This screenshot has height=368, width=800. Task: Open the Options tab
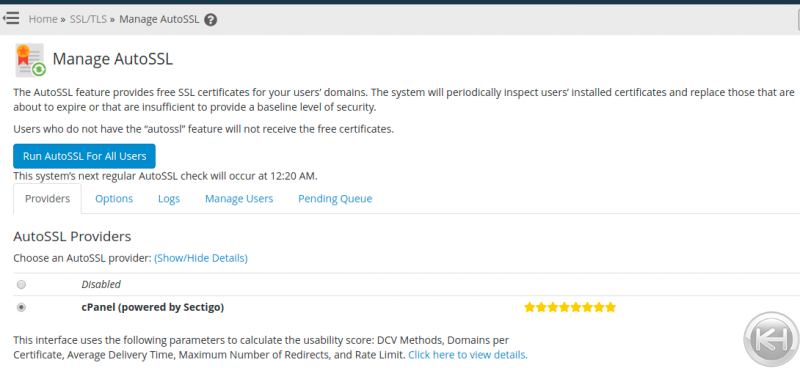(114, 199)
